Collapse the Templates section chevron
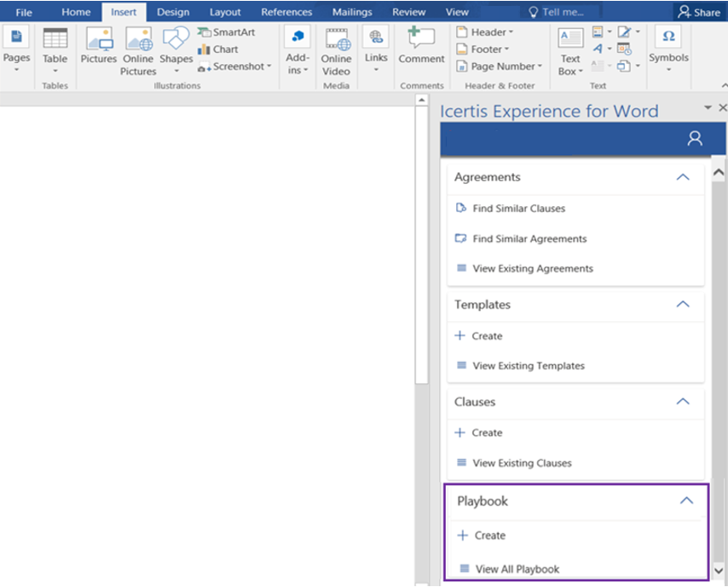The width and height of the screenshot is (728, 587). pos(682,304)
